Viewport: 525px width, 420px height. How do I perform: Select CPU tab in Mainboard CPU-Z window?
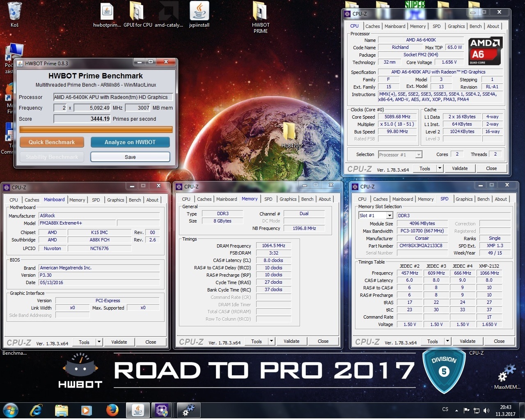pos(14,200)
